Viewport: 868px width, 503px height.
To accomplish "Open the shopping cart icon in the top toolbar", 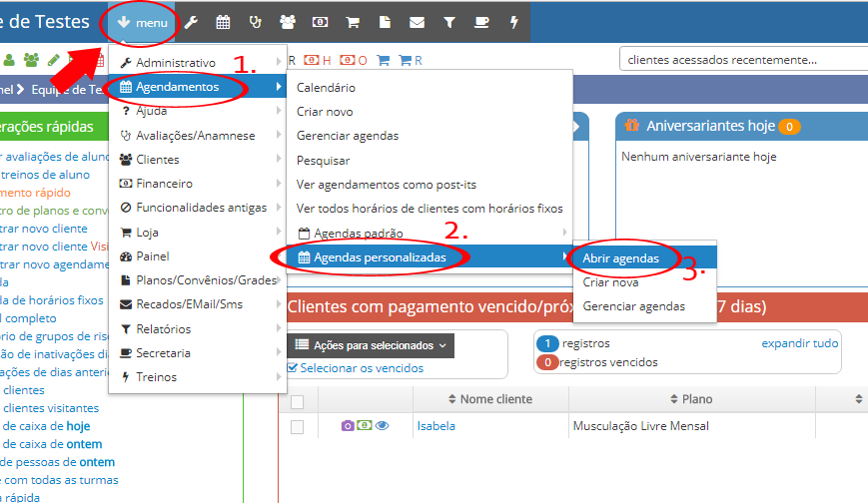I will (353, 22).
